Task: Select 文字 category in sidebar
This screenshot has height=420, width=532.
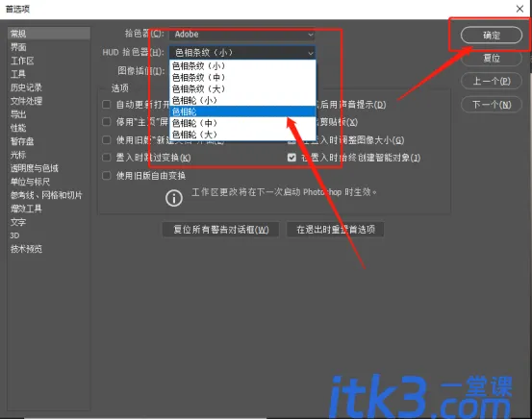Action: tap(49, 222)
